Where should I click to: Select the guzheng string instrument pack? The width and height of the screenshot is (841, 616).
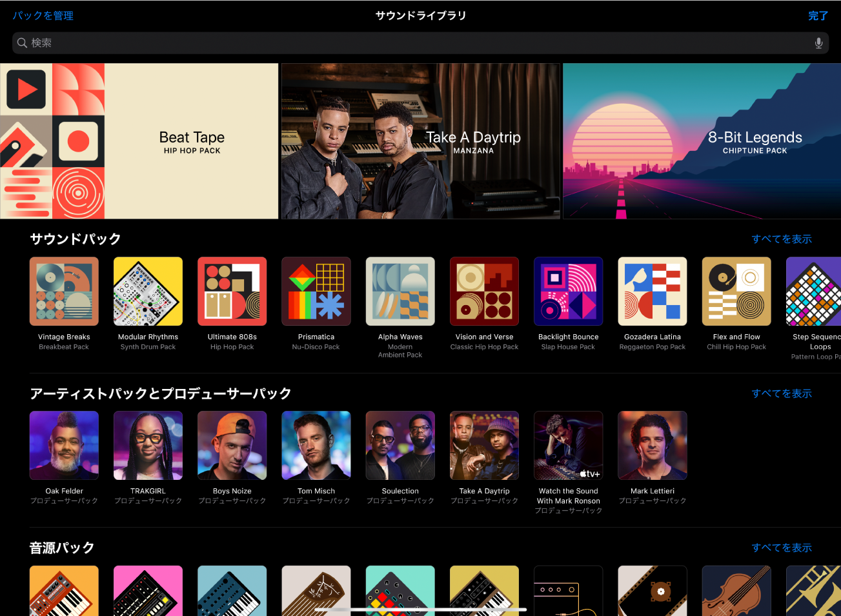316,591
